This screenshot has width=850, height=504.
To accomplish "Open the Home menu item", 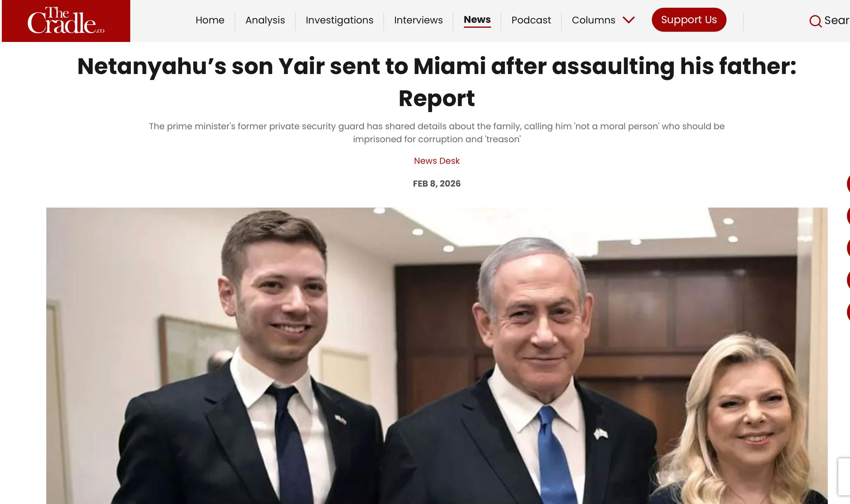I will 210,20.
